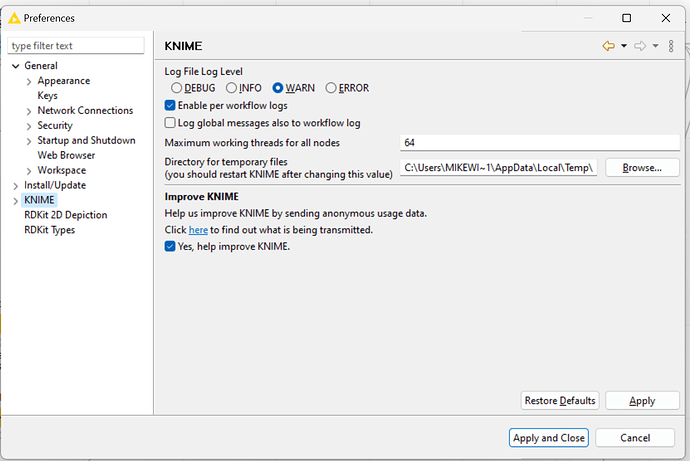
Task: Enable Log global messages to workflow log
Action: click(x=170, y=123)
